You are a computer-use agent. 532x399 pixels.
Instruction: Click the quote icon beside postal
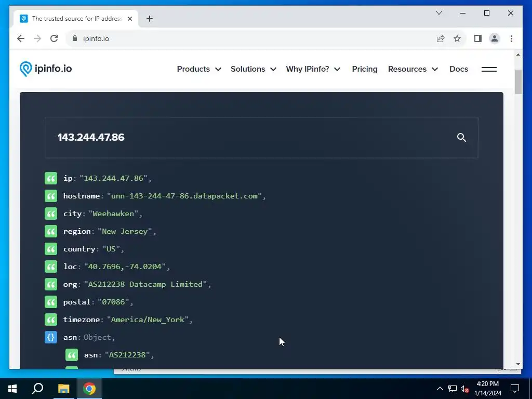click(x=51, y=302)
